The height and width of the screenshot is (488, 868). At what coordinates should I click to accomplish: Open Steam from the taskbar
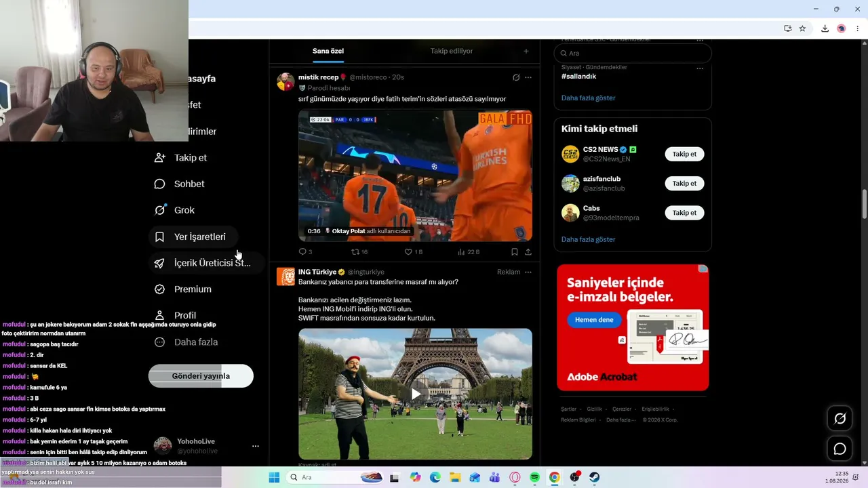[594, 477]
